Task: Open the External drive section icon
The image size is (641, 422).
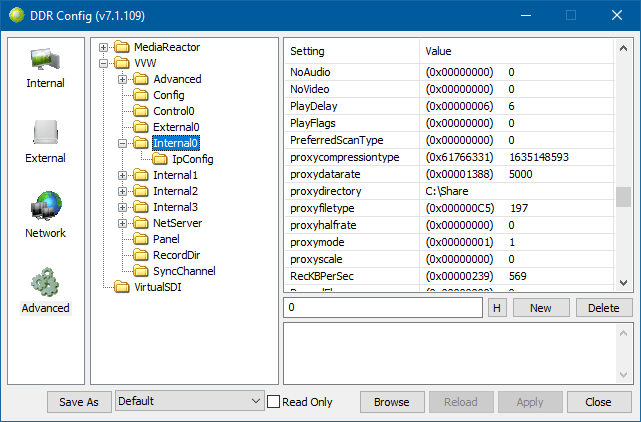Action: [45, 132]
